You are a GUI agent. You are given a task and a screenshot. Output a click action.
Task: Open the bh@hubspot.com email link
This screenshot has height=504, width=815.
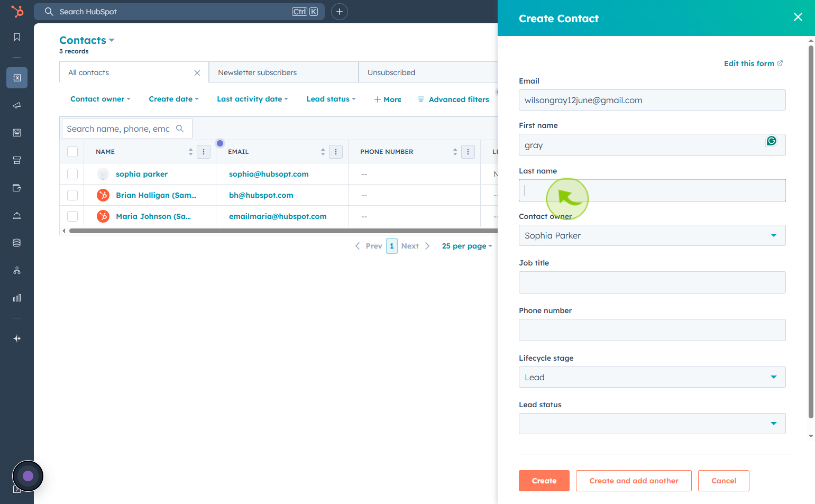point(261,195)
